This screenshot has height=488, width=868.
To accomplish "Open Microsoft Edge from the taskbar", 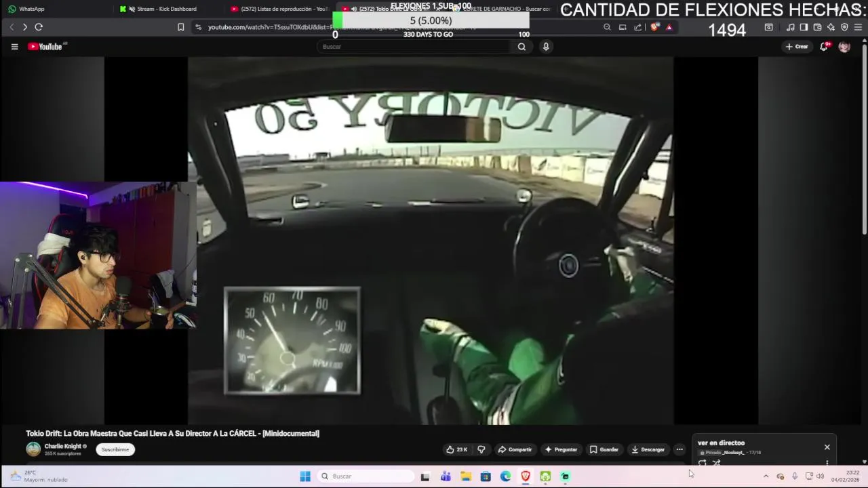I will 506,476.
